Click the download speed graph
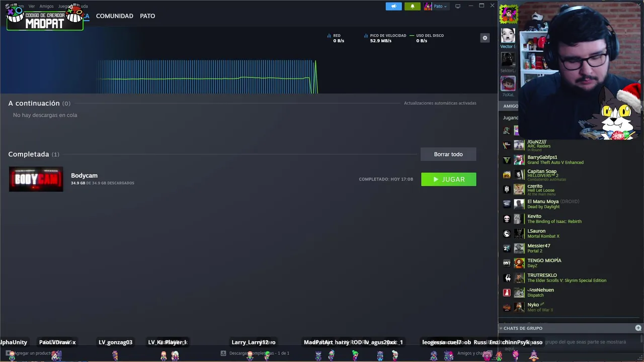644x362 pixels. tap(207, 76)
